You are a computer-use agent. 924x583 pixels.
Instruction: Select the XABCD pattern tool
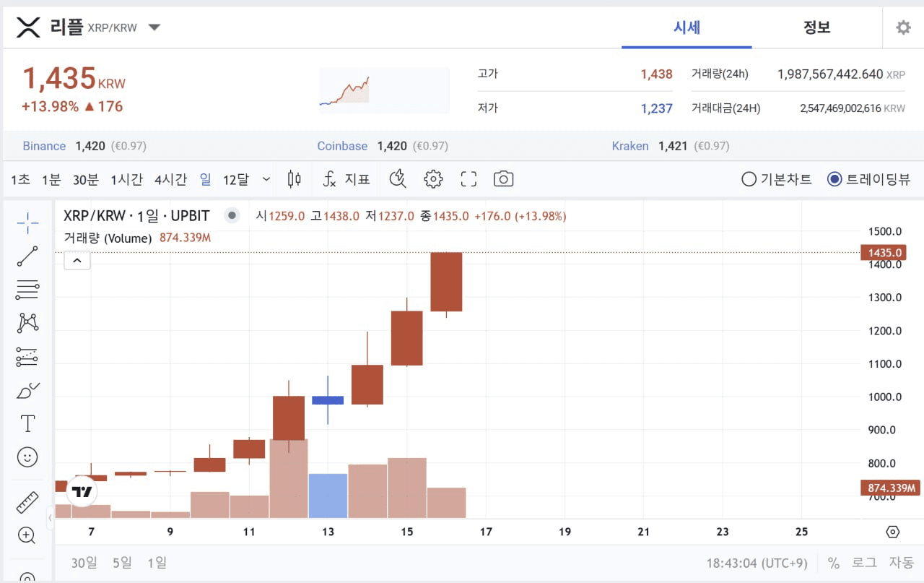[27, 322]
